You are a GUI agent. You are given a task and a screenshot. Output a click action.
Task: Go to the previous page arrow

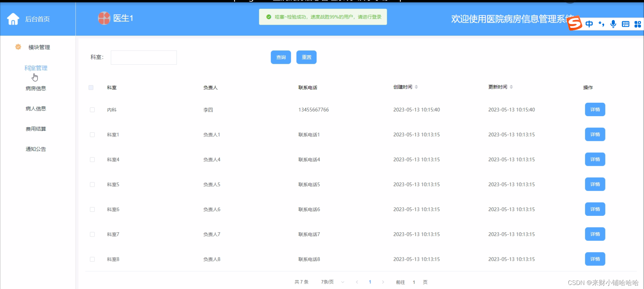click(x=357, y=282)
